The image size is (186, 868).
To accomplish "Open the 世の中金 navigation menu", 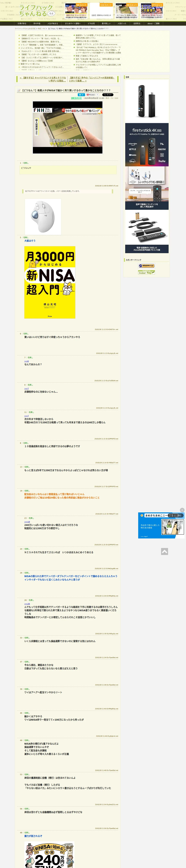I will (x=37, y=24).
